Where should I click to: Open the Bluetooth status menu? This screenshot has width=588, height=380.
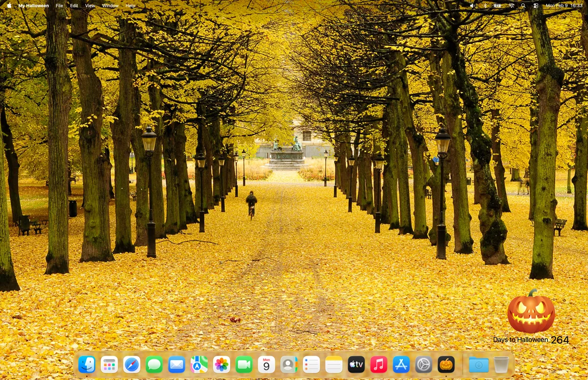tap(486, 6)
